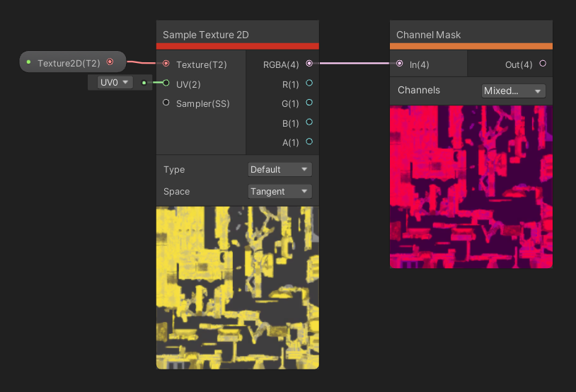Click the G(1) output port
This screenshot has width=576, height=392.
(x=309, y=103)
